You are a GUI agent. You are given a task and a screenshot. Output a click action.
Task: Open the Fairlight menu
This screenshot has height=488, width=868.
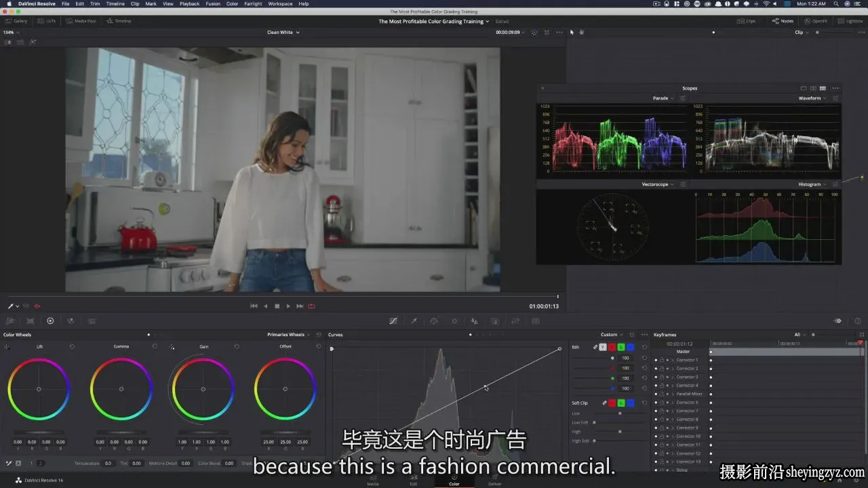[253, 3]
